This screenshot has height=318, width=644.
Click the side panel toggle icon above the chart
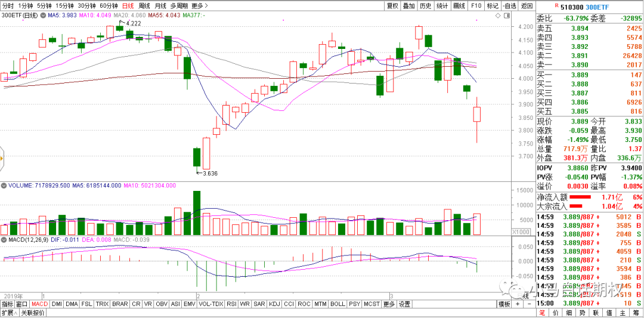(507, 16)
